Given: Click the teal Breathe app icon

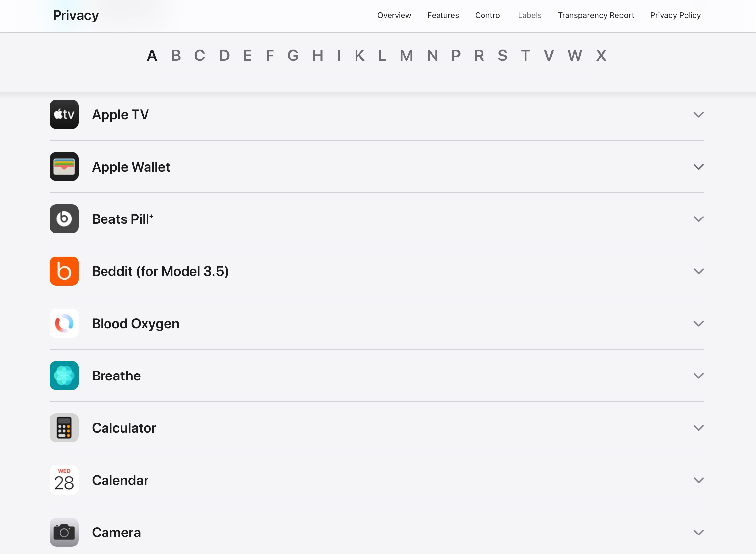Looking at the screenshot, I should tap(64, 376).
